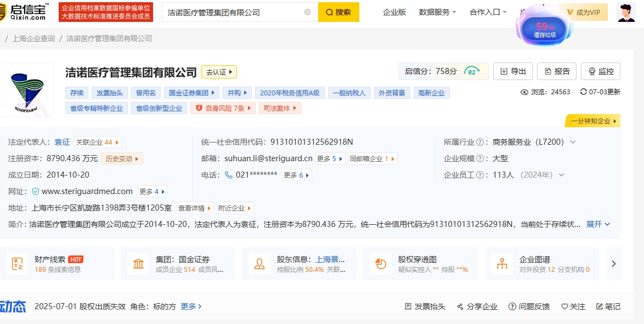Clear the search box text
The height and width of the screenshot is (324, 644).
pyautogui.click(x=307, y=12)
